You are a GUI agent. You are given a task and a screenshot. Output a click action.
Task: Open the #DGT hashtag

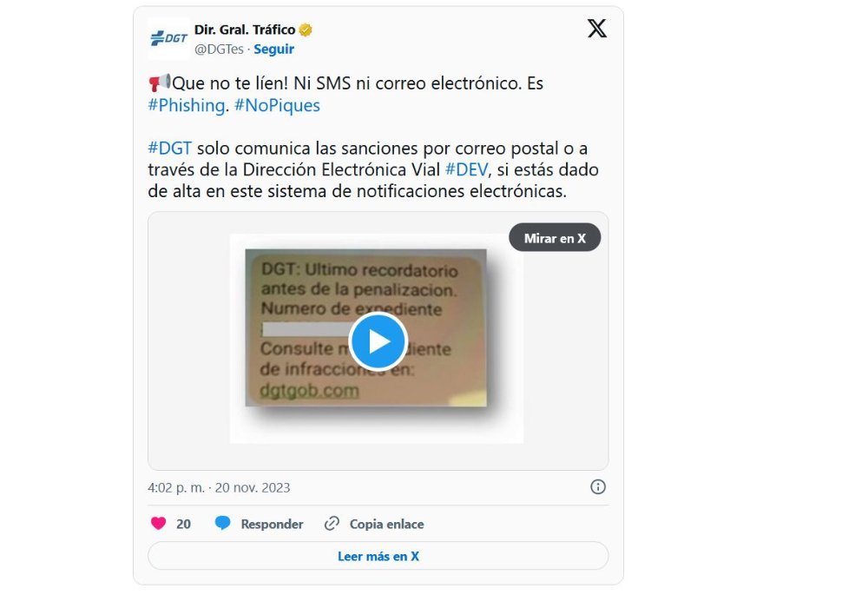pos(169,149)
